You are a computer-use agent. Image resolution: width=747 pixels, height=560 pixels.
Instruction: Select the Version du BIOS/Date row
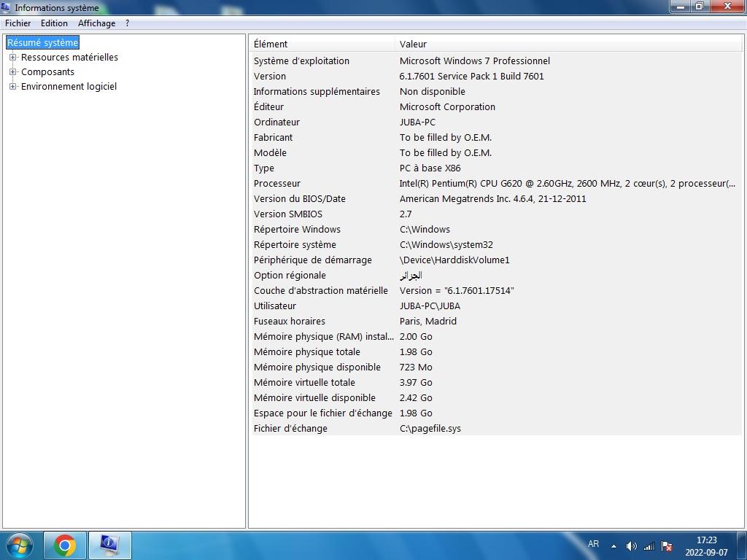496,198
